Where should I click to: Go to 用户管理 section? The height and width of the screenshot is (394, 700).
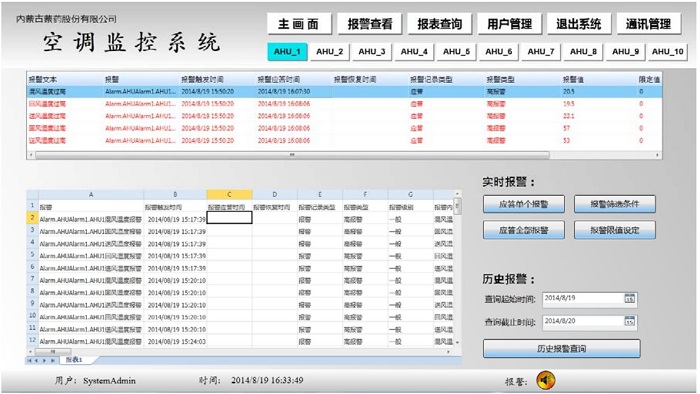click(509, 24)
